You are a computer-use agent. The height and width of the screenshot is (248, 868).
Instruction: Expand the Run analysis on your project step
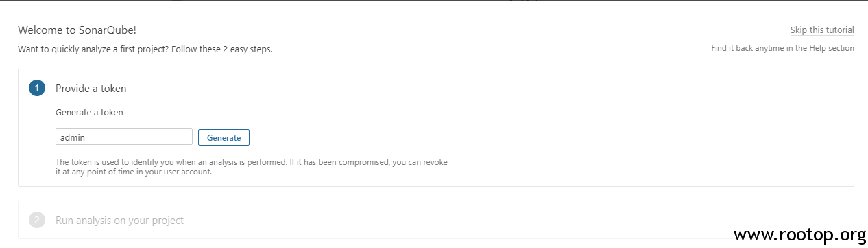119,220
